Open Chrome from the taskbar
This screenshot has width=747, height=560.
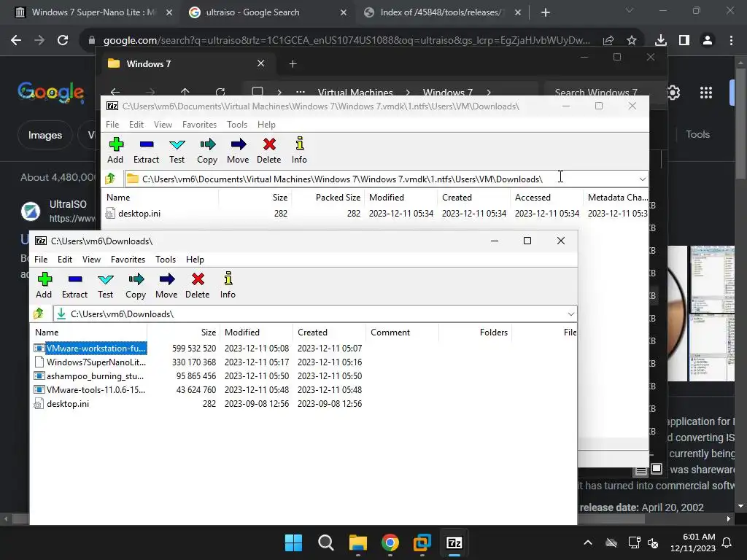tap(390, 542)
